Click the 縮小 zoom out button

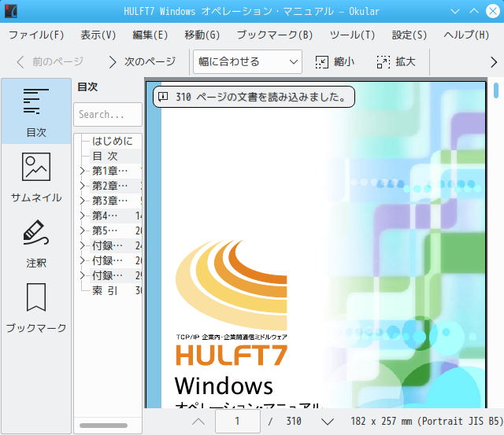pos(335,61)
